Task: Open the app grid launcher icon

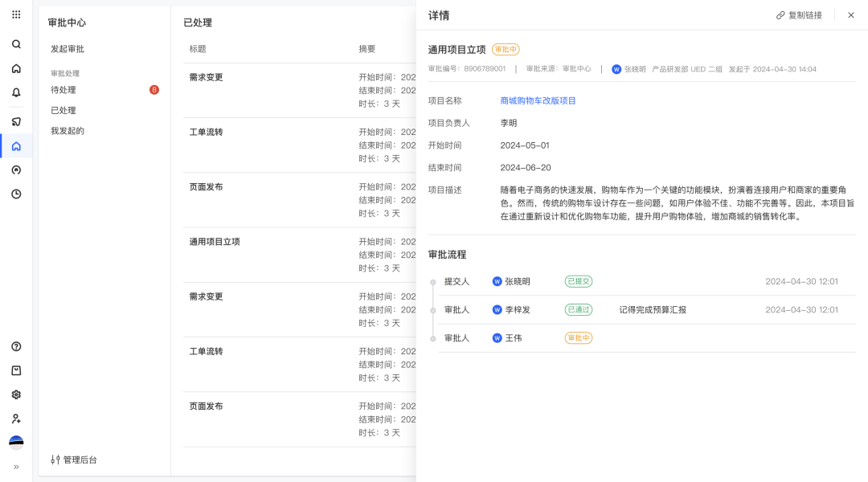Action: point(16,14)
